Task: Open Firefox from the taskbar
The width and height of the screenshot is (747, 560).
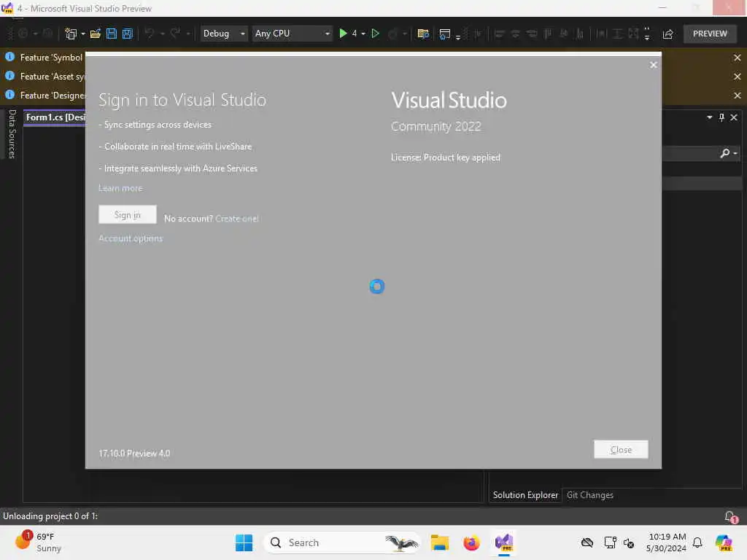Action: (x=472, y=542)
